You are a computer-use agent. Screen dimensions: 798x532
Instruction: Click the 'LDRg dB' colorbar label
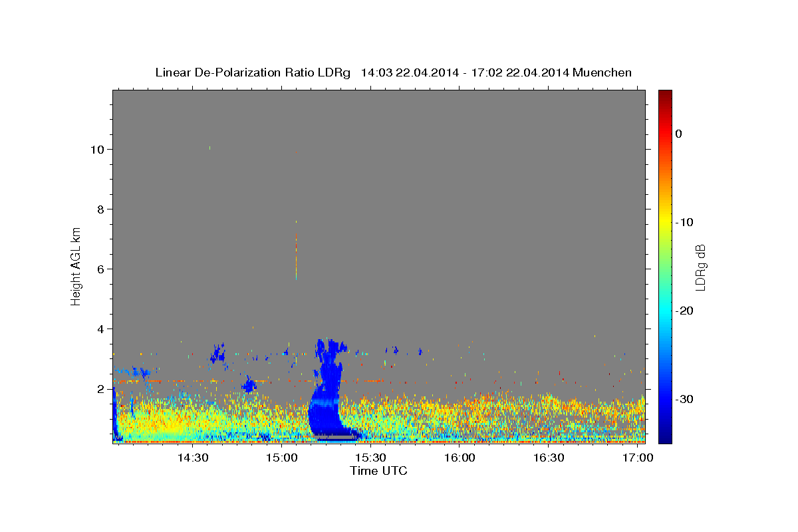point(700,267)
